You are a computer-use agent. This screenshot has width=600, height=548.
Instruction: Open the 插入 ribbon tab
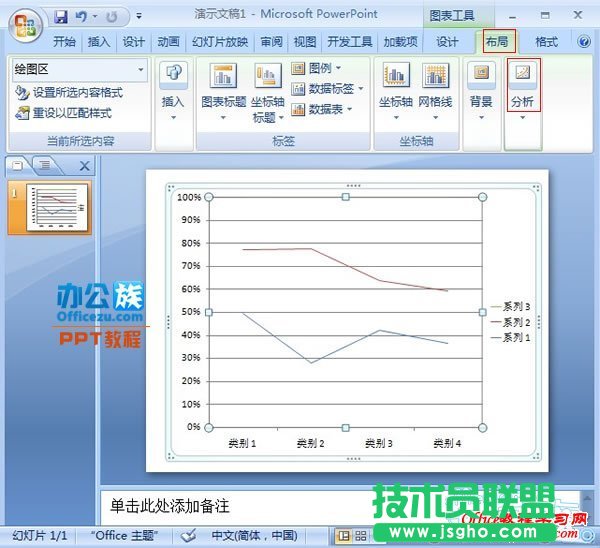(x=99, y=41)
